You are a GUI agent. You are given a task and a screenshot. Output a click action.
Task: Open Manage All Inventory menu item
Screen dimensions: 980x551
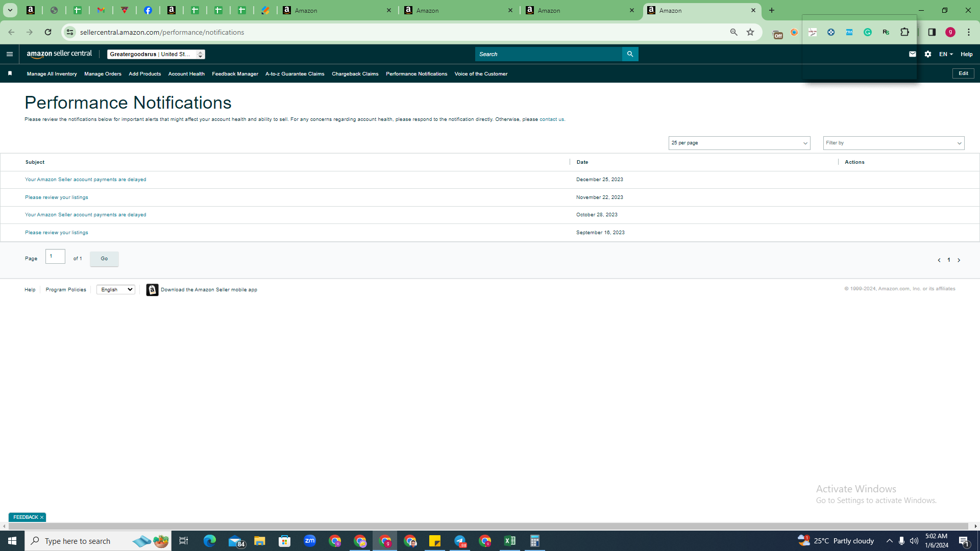(x=52, y=74)
